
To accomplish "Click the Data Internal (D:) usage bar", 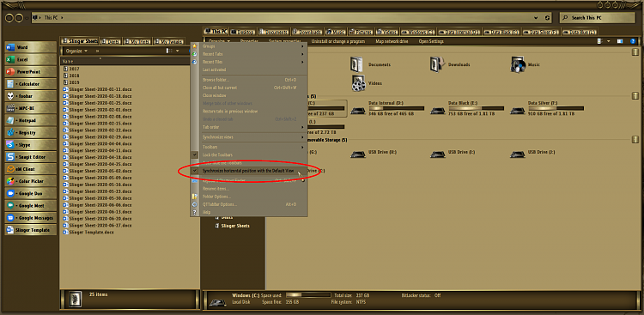I will point(397,108).
